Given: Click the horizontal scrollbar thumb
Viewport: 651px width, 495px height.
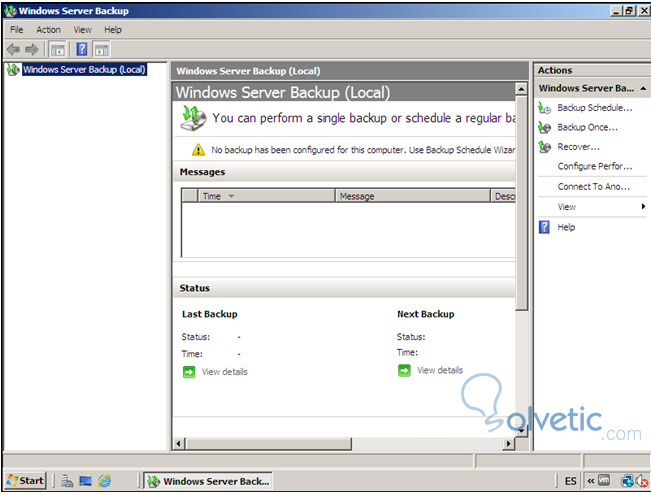Looking at the screenshot, I should pos(269,444).
